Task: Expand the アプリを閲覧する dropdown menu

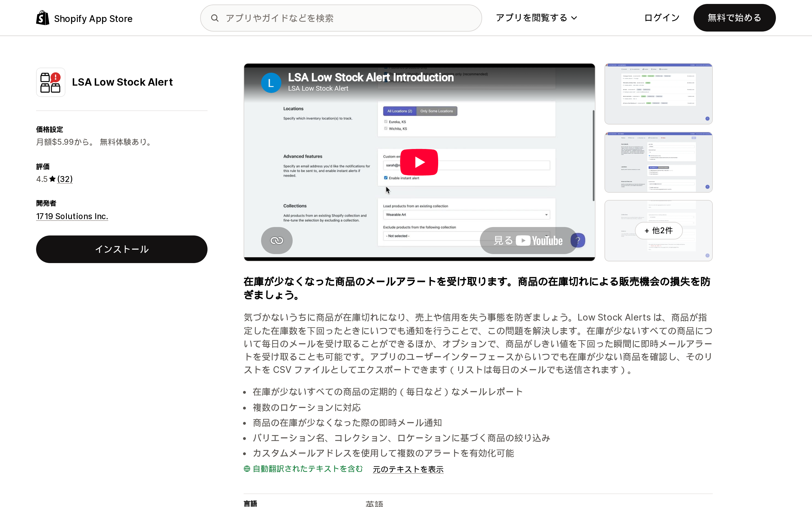Action: pyautogui.click(x=536, y=18)
